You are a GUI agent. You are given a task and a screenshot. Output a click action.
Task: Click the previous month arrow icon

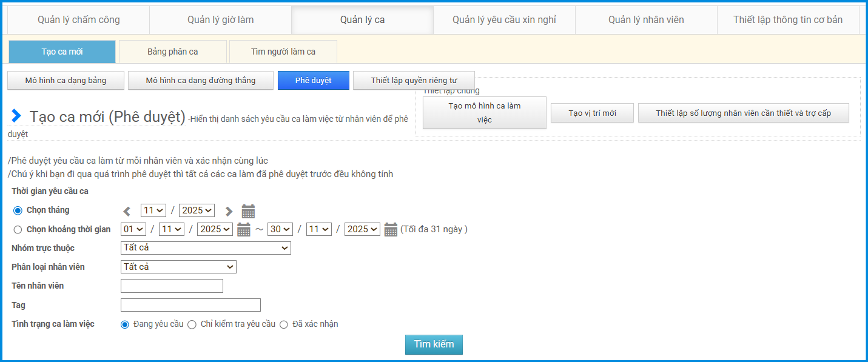[127, 211]
